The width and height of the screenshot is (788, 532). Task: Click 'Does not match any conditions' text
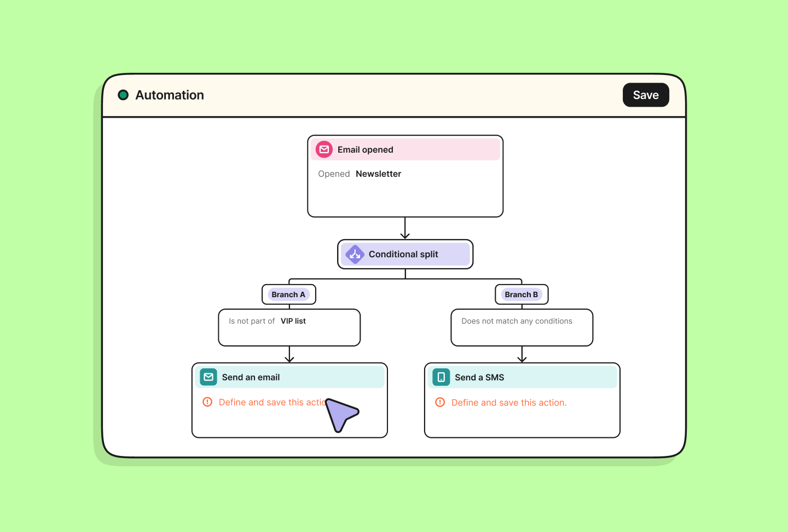[x=517, y=321]
